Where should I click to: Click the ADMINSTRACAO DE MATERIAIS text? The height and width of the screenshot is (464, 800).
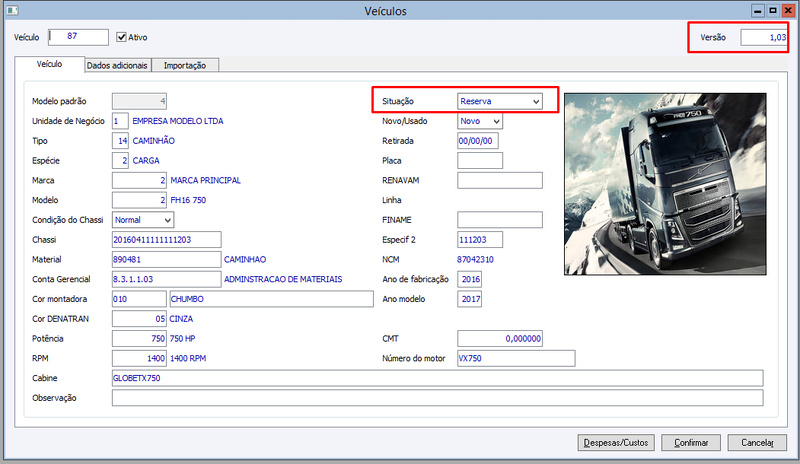[283, 279]
